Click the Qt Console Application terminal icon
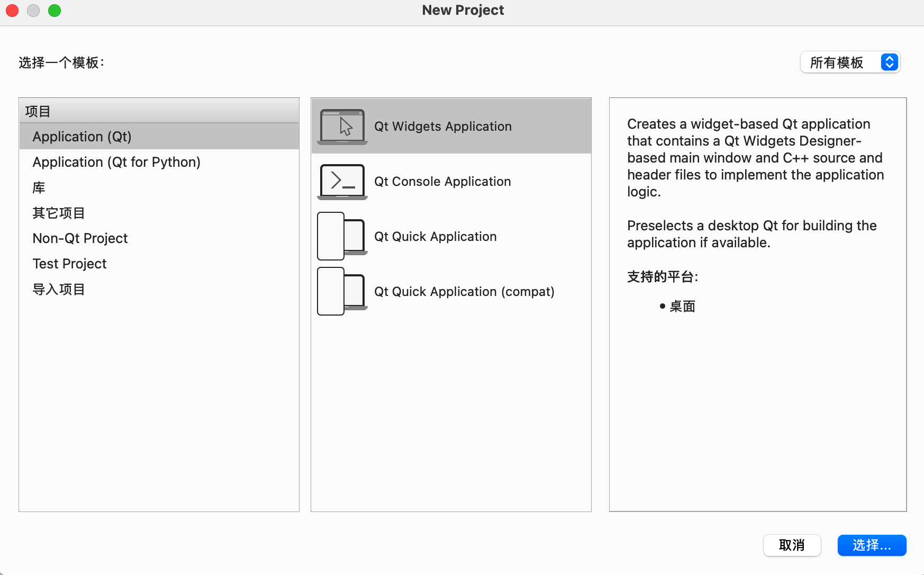This screenshot has height=575, width=924. pos(342,182)
